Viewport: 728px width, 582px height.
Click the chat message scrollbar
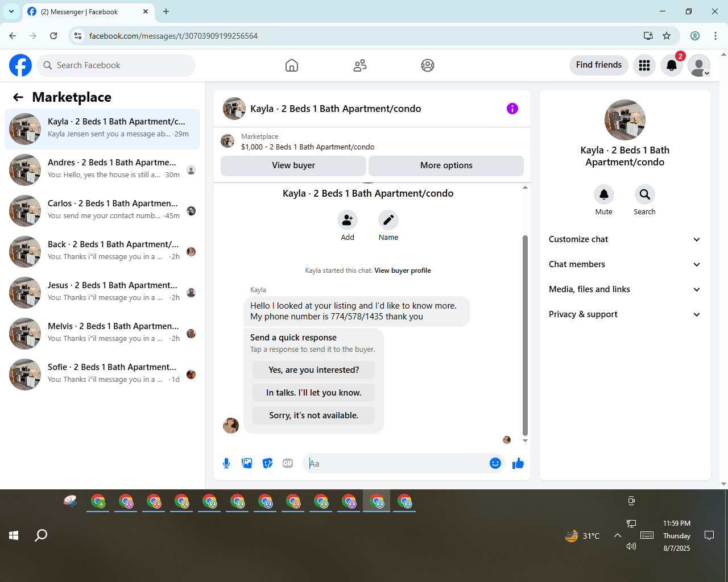click(x=525, y=335)
